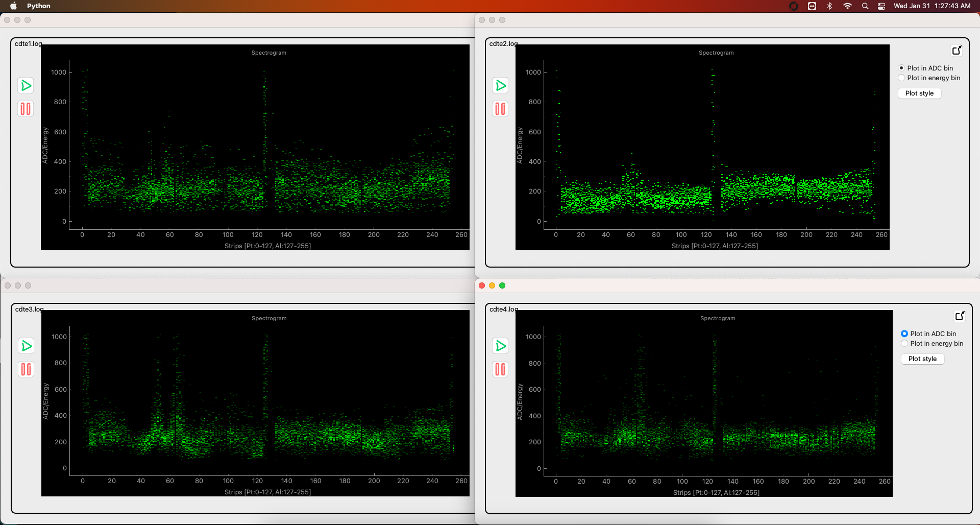
Task: Open the Apple menu
Action: click(14, 6)
